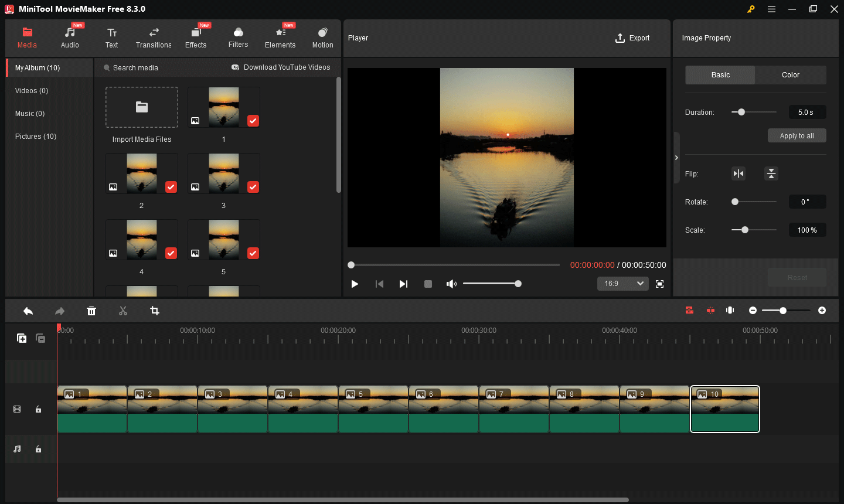Open the Filters tab
This screenshot has width=844, height=504.
tap(238, 38)
